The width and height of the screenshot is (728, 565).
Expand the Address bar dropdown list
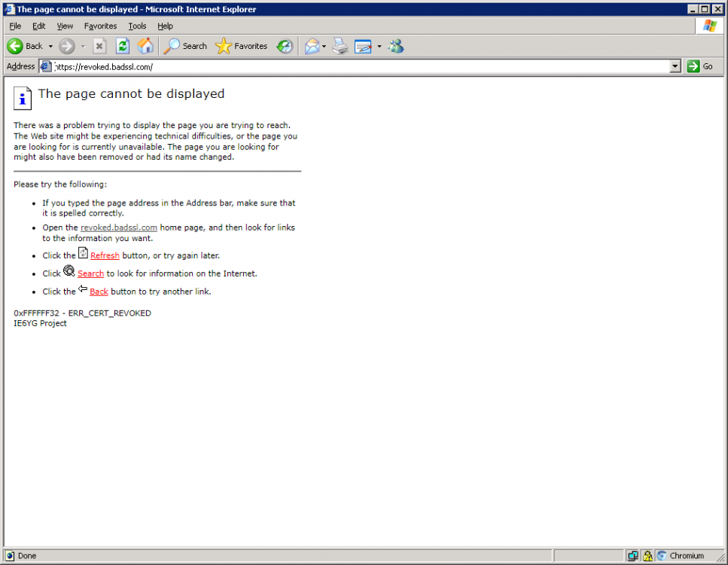point(675,66)
